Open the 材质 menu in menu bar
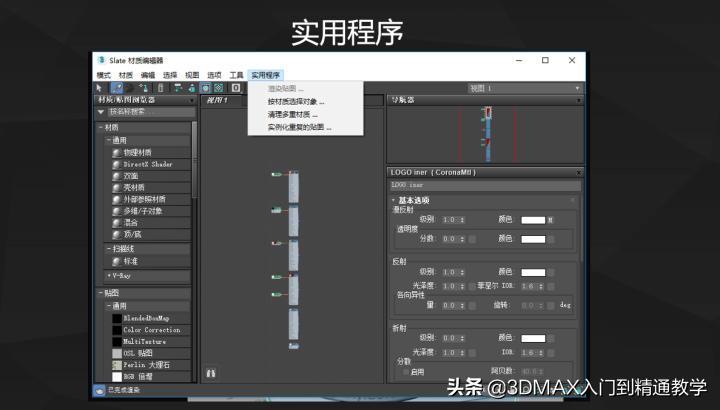Image resolution: width=720 pixels, height=410 pixels. pyautogui.click(x=126, y=75)
